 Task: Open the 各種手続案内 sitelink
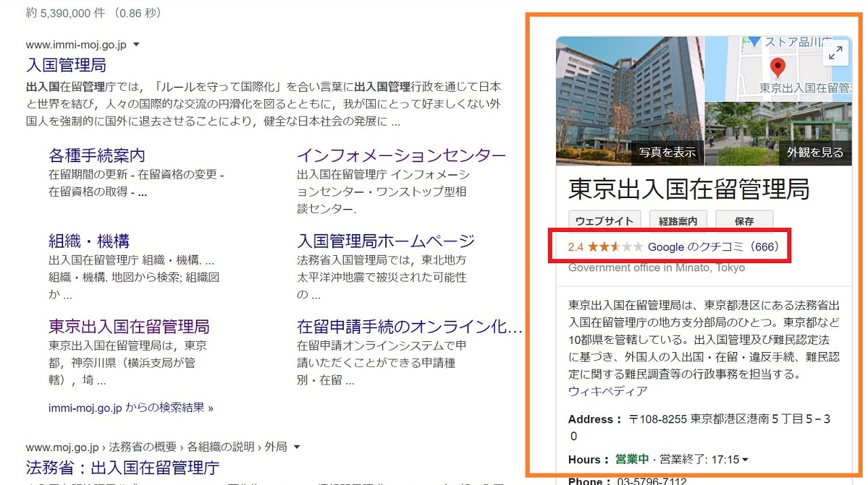[96, 155]
